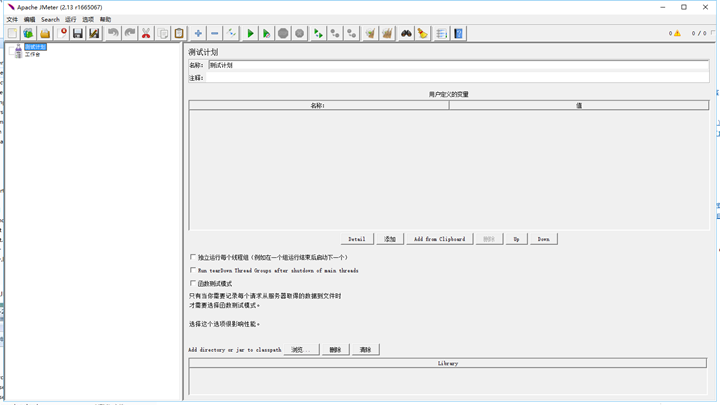Click 清除 button for classpath
Screen dimensions: 720x405
pos(366,349)
